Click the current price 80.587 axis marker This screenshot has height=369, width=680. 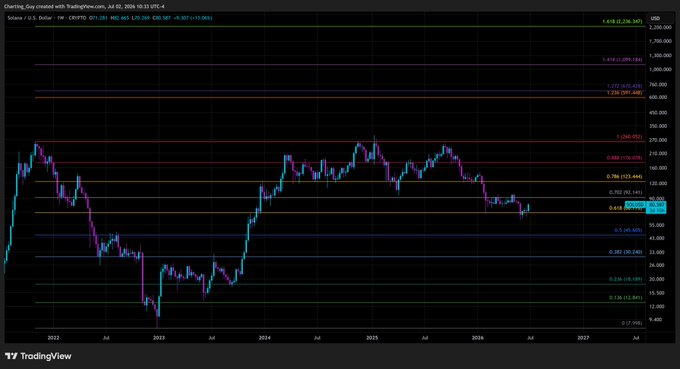(x=657, y=204)
